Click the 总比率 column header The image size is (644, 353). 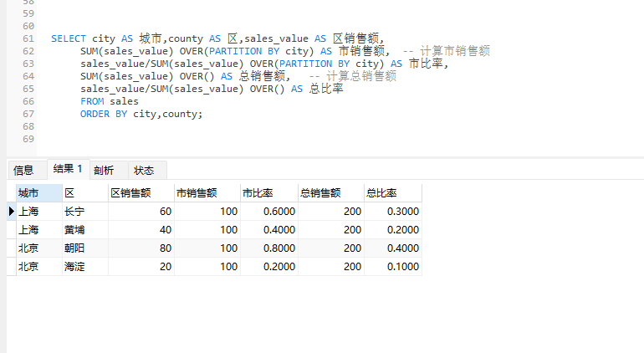[393, 193]
